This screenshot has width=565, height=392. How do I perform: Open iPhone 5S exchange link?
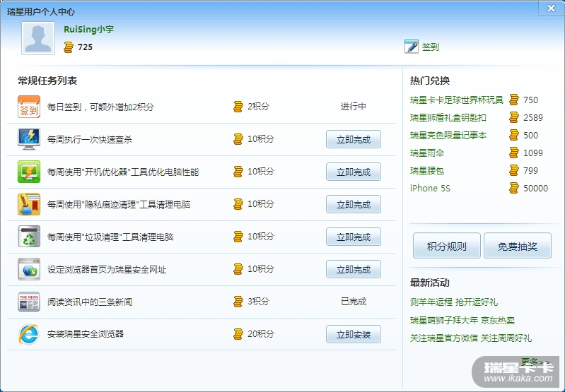click(x=430, y=188)
